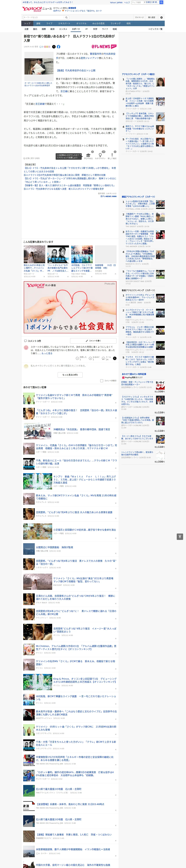Viewport: 186px width, 868px height.
Task: Click 購入履歴 link in header
Action: 152,17
